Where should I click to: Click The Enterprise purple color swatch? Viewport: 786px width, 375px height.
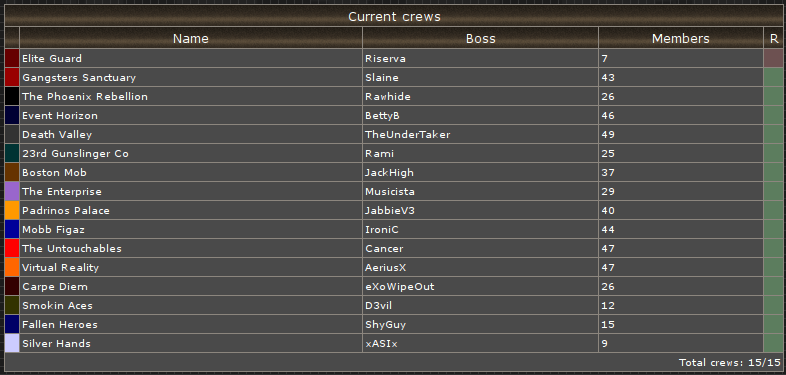pyautogui.click(x=12, y=192)
